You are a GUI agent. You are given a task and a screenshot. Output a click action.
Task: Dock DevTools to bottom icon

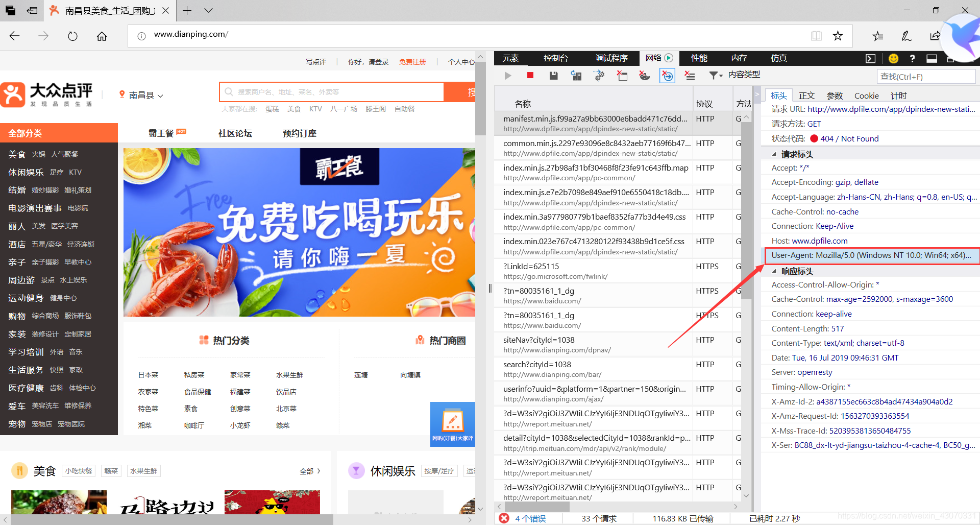point(932,58)
